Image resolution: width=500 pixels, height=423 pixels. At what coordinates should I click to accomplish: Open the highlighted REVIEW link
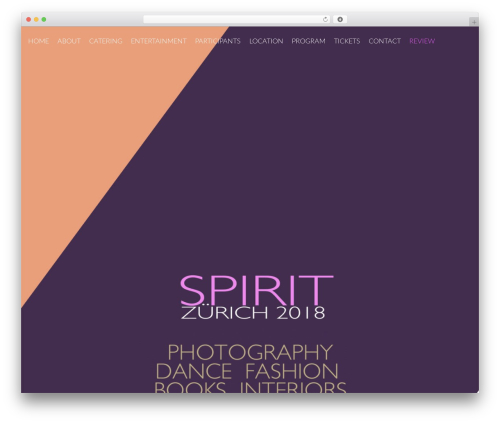point(422,41)
